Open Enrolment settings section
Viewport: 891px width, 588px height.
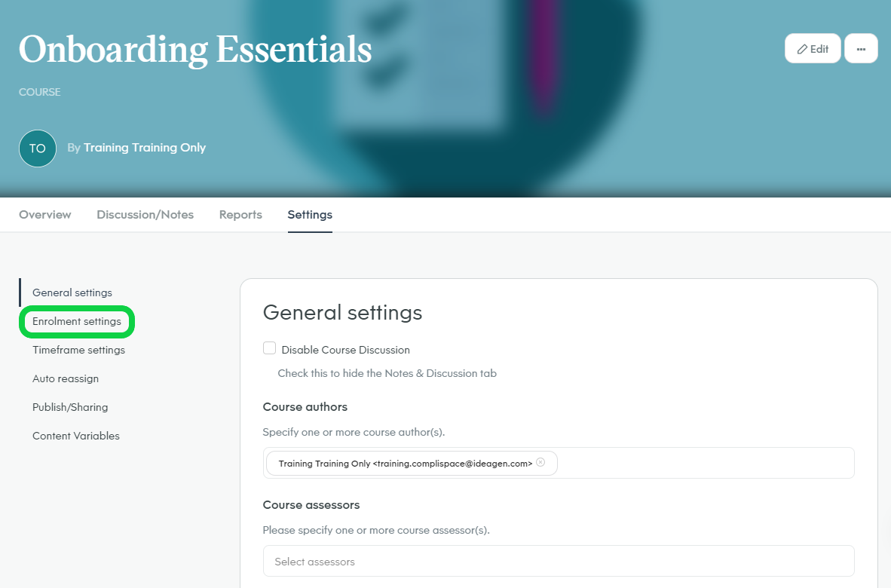77,322
